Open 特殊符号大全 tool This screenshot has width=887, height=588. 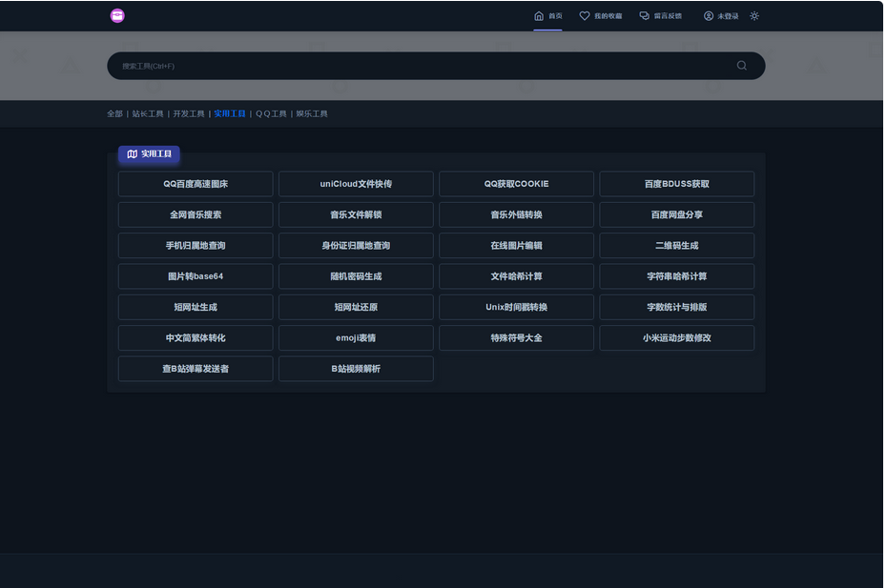(517, 338)
